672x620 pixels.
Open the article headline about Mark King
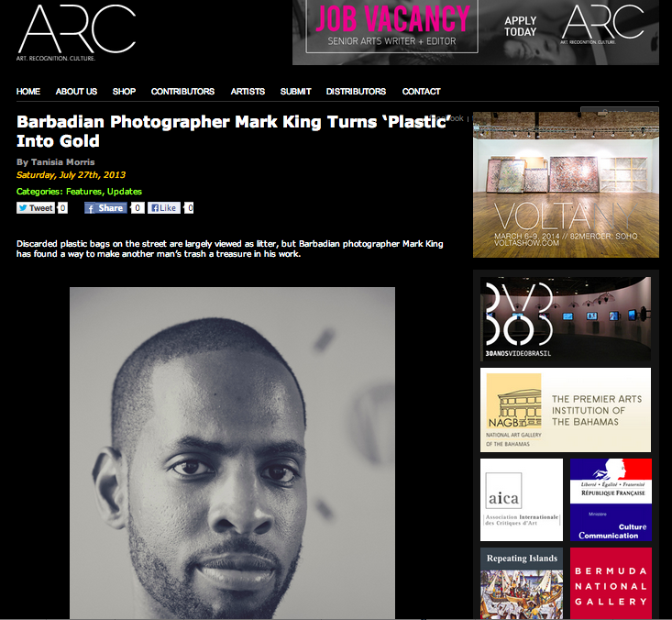tap(234, 131)
